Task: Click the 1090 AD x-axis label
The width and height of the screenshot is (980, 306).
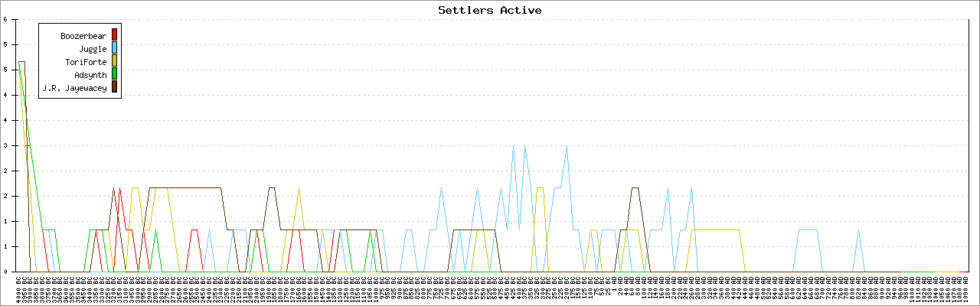Action: click(967, 288)
